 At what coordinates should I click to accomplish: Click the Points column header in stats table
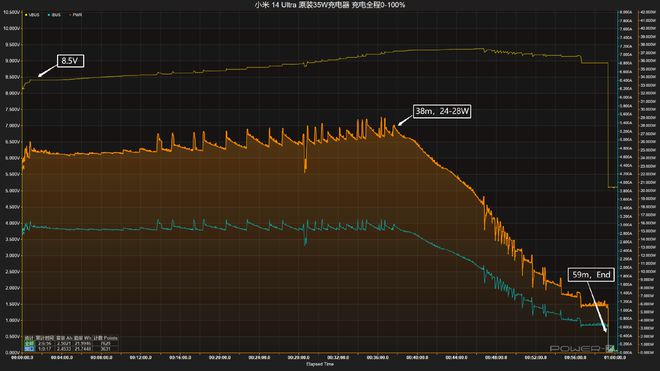(105, 338)
